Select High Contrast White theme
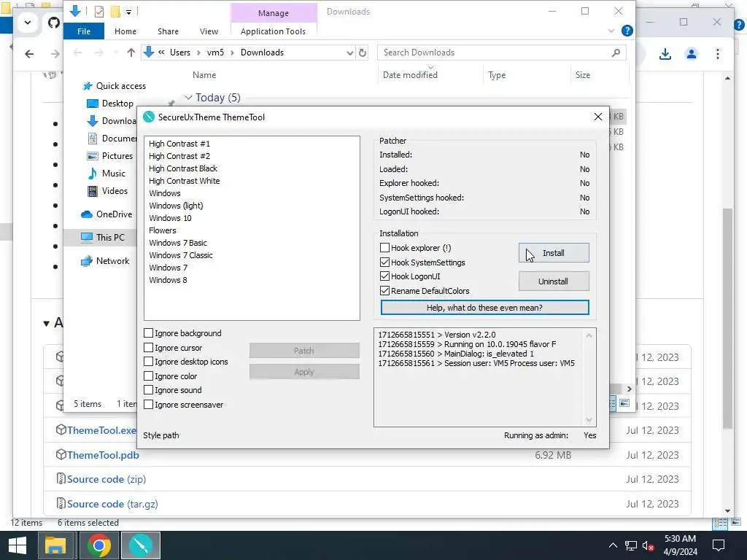Screen dimensions: 747x560 (x=185, y=181)
